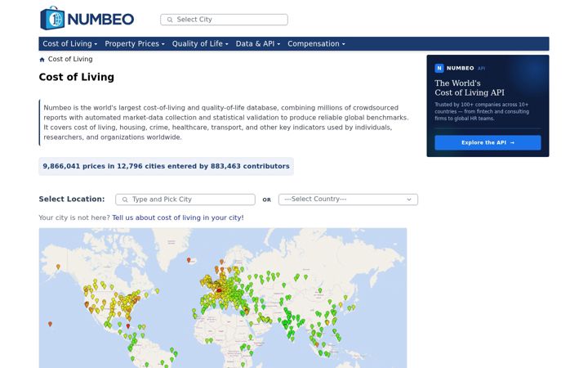This screenshot has width=588, height=368.
Task: Click the orange map pin in the Pacific Ocean
Action: pos(50,324)
